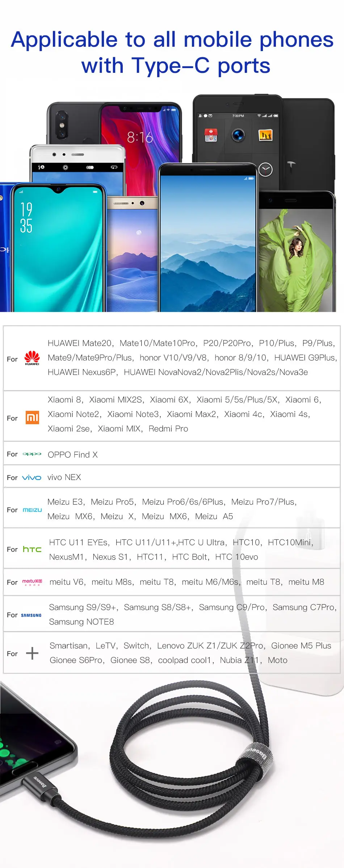
Task: Click 'HTC U11 EYEs' text
Action: coord(78,542)
